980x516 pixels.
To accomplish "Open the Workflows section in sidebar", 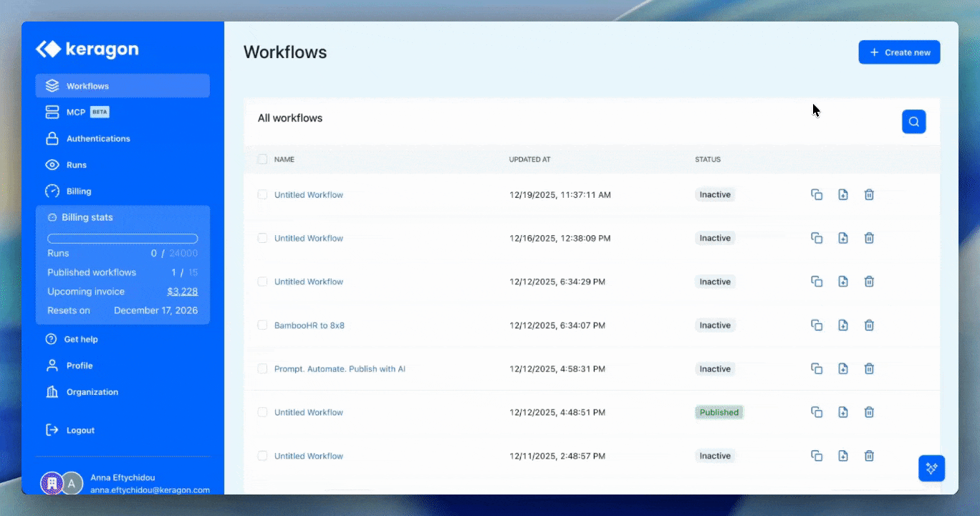I will click(x=87, y=85).
